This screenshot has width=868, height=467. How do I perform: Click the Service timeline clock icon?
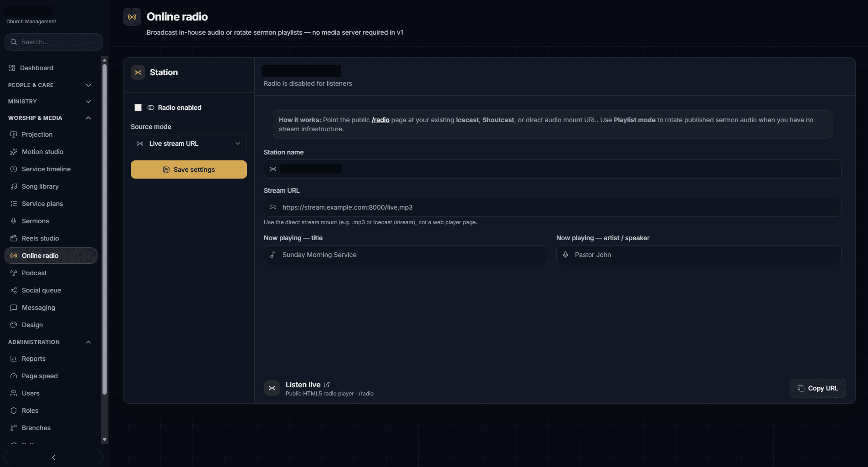tap(14, 169)
